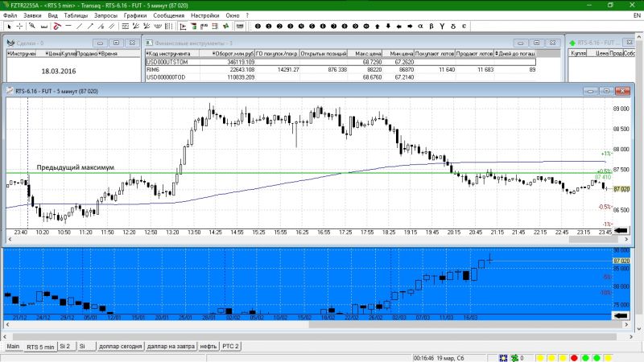The image size is (644, 362).
Task: Click the green-red candle chart icon
Action: click(x=193, y=27)
